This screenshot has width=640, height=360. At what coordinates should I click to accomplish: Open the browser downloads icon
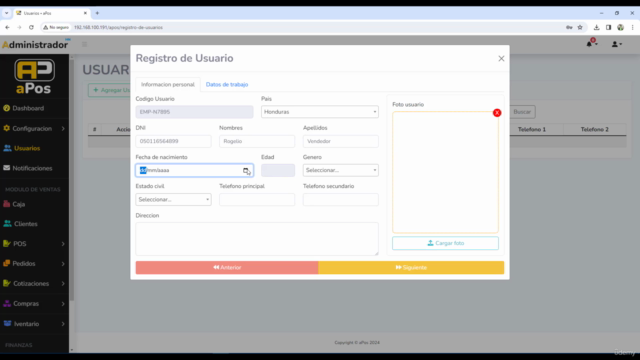click(596, 27)
